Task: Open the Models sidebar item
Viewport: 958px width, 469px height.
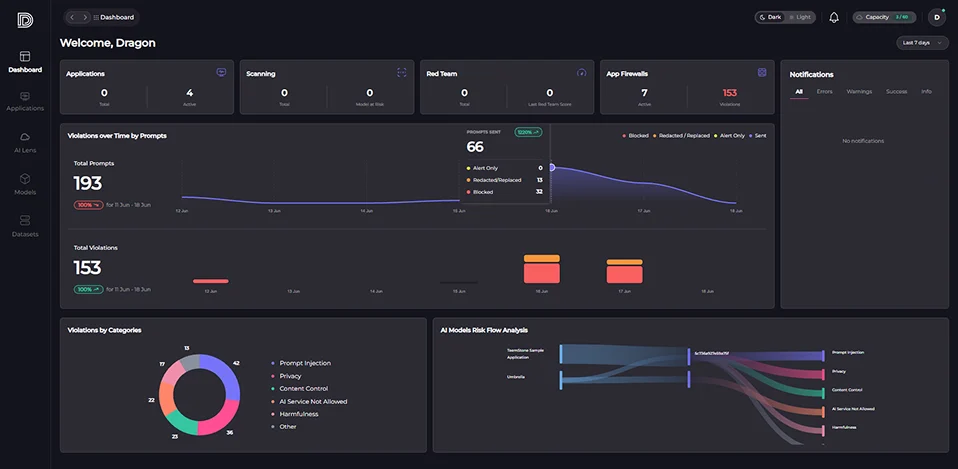Action: pos(25,184)
